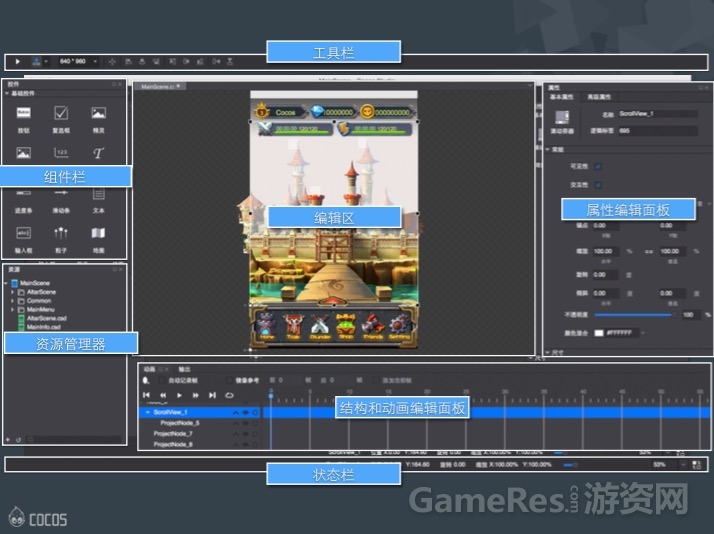Open the 640 * 960 resolution dropdown
Image resolution: width=714 pixels, height=534 pixels.
[x=95, y=61]
